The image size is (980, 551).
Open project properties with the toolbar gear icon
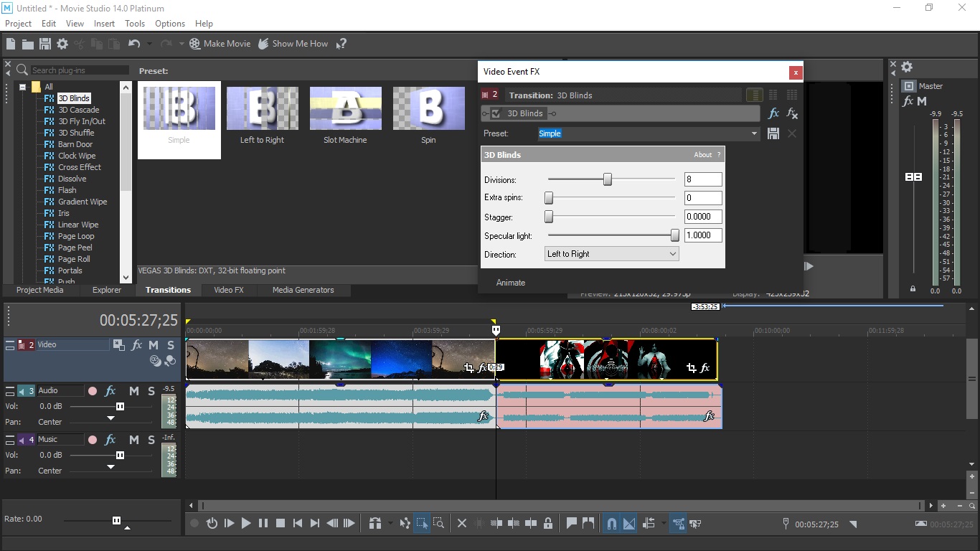62,44
